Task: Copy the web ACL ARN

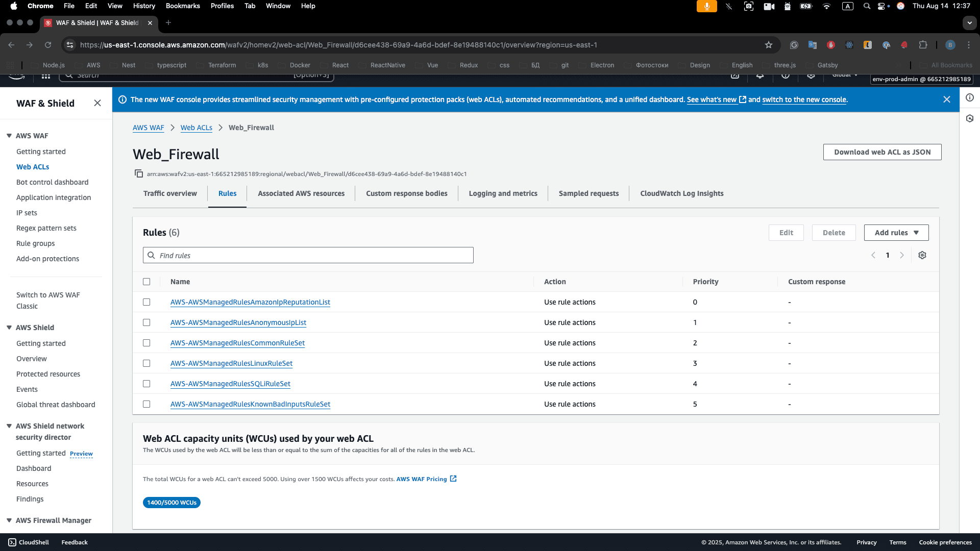Action: pyautogui.click(x=139, y=173)
